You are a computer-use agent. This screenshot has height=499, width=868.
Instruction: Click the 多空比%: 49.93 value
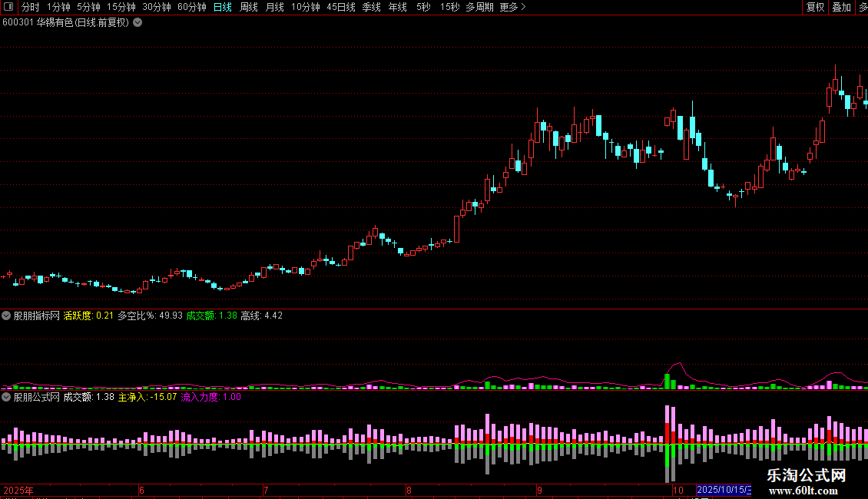tap(150, 316)
